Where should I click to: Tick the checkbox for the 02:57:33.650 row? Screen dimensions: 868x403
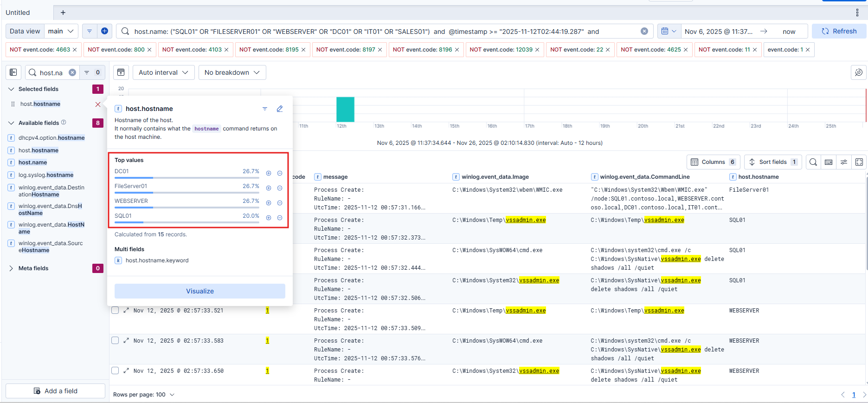click(115, 370)
